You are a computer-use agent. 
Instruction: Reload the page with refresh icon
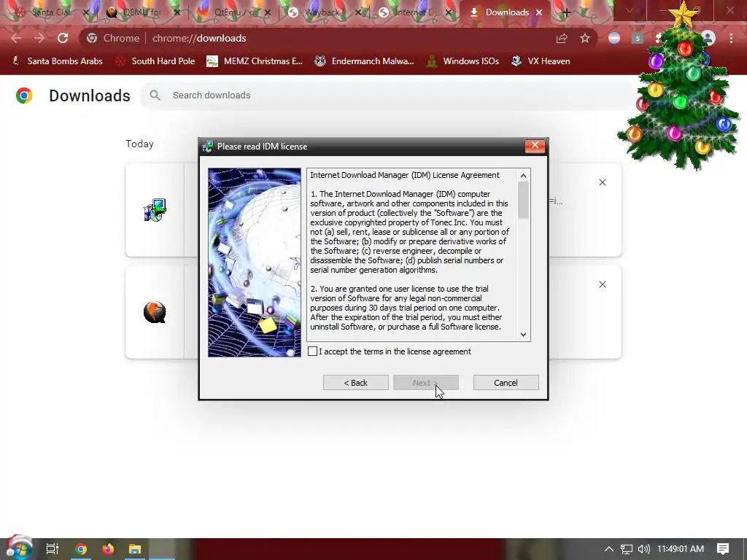[x=63, y=38]
